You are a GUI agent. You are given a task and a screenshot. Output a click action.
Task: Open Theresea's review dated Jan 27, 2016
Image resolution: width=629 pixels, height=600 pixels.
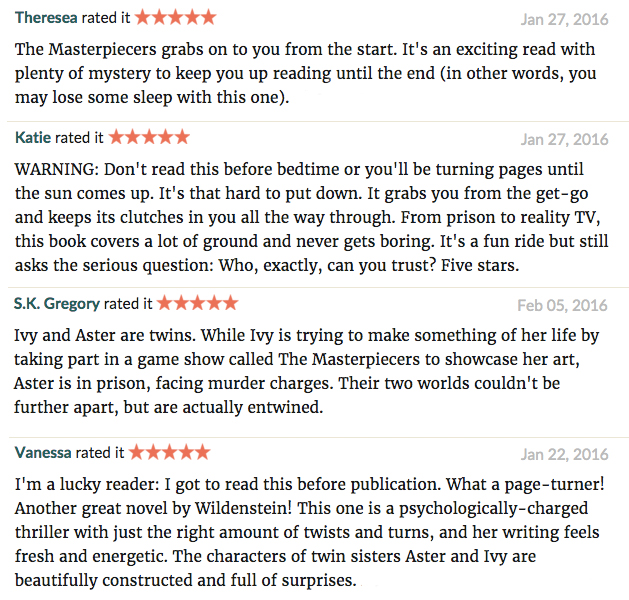pos(564,19)
